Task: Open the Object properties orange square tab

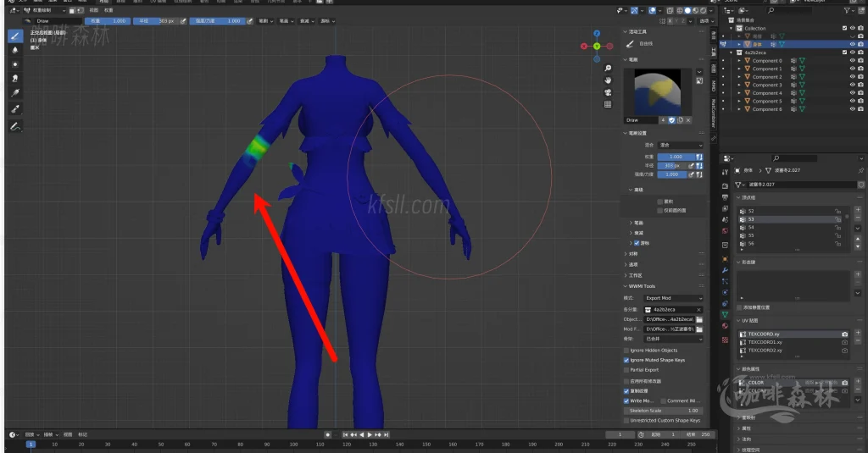Action: coord(726,258)
